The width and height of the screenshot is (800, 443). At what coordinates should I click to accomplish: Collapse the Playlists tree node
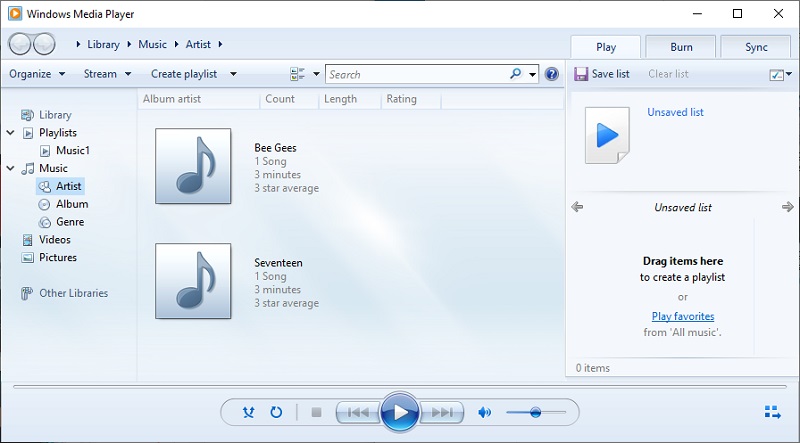(10, 133)
